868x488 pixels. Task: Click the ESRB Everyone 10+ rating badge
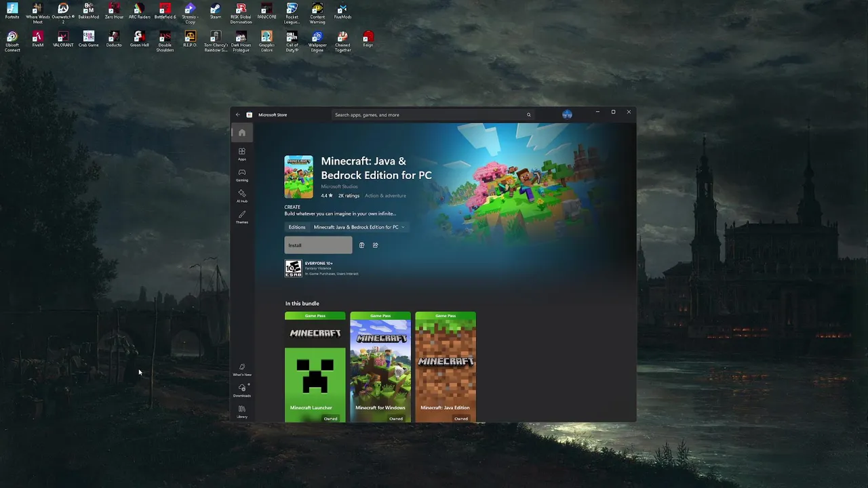tap(293, 268)
